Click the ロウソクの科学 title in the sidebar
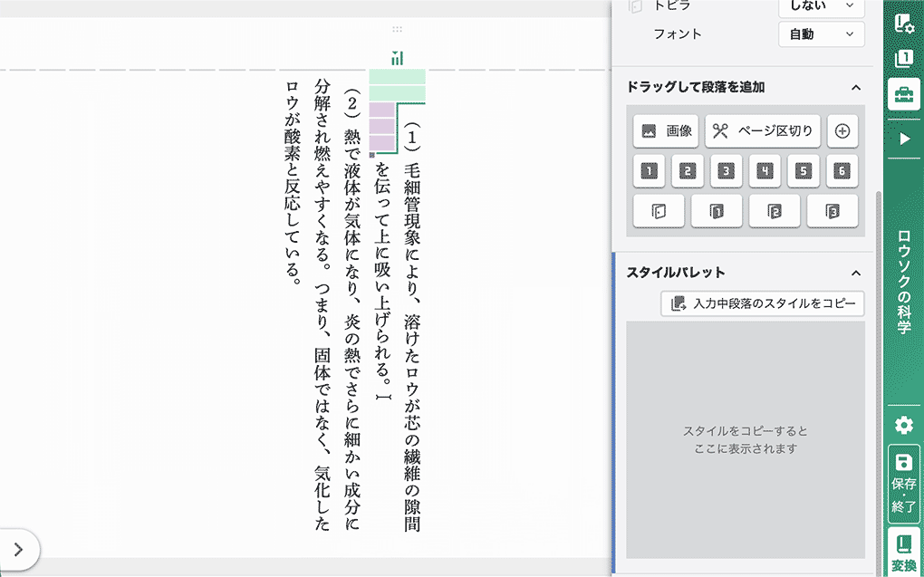Image resolution: width=924 pixels, height=577 pixels. [904, 283]
